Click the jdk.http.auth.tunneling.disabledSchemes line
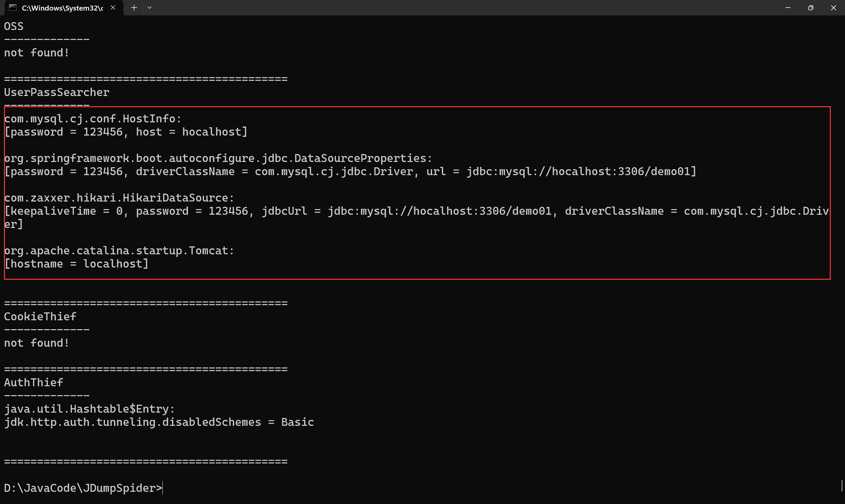This screenshot has height=504, width=845. (x=159, y=422)
